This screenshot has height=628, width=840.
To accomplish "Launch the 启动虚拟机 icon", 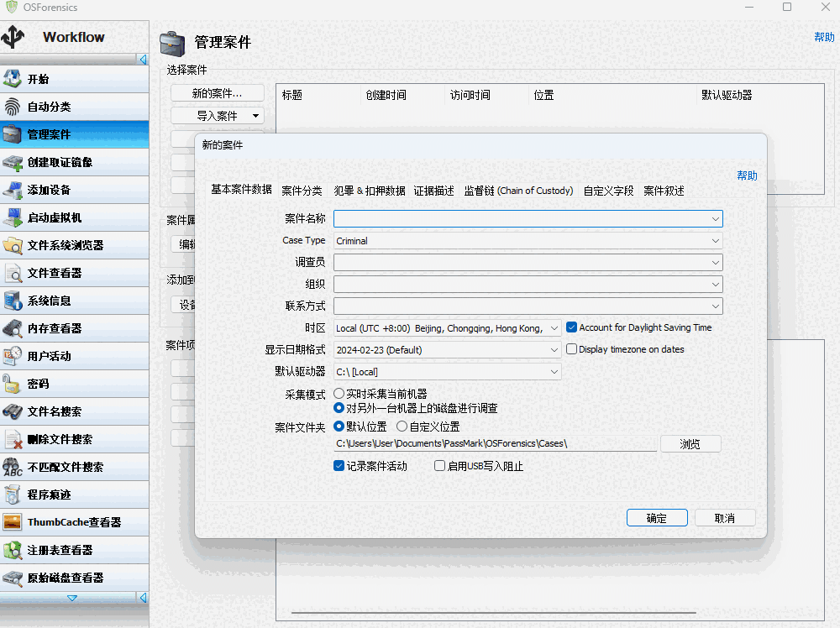I will [x=13, y=217].
